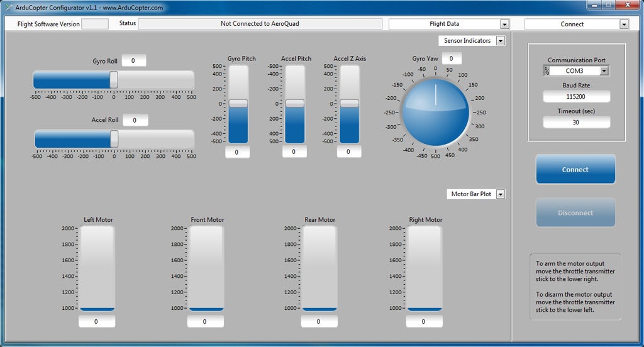Click the Accel Pitch vertical slider handle
This screenshot has height=347, width=644.
point(294,103)
